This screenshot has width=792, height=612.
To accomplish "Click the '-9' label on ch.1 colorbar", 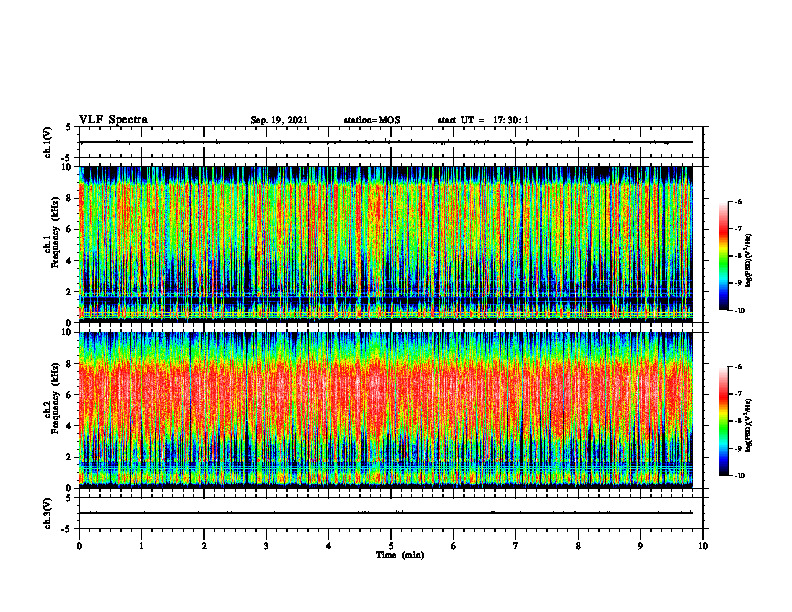I will coord(738,283).
